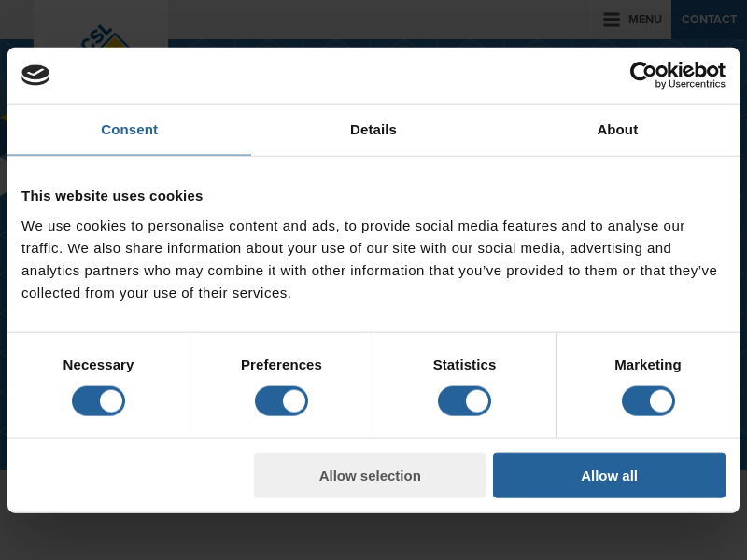Toggle the Necessary cookies switch
This screenshot has height=560, width=747.
tap(98, 401)
